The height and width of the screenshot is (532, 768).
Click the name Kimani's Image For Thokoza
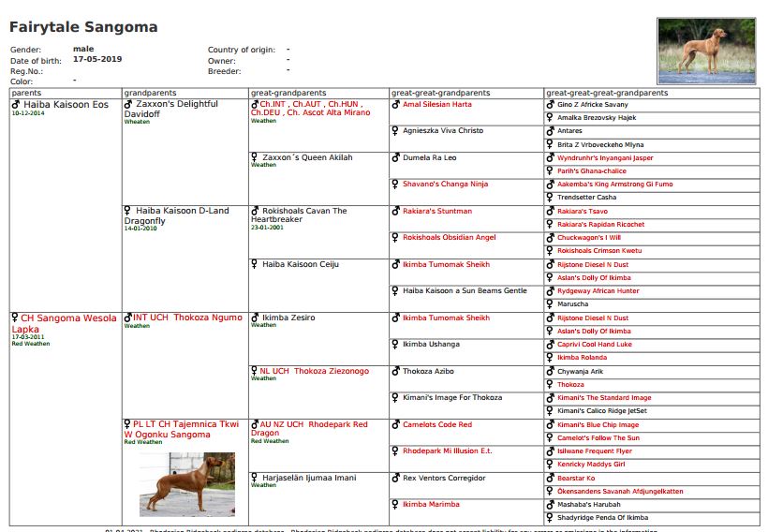(x=452, y=398)
